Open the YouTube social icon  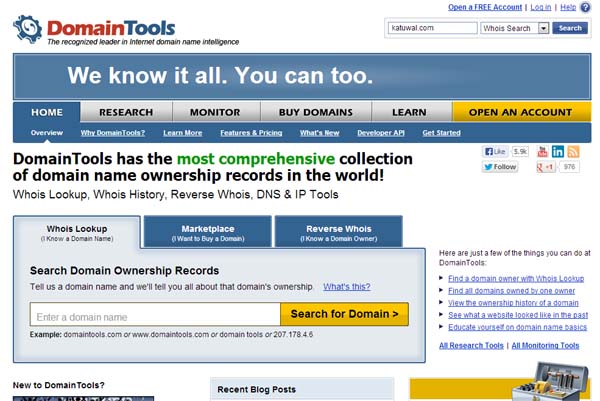540,151
